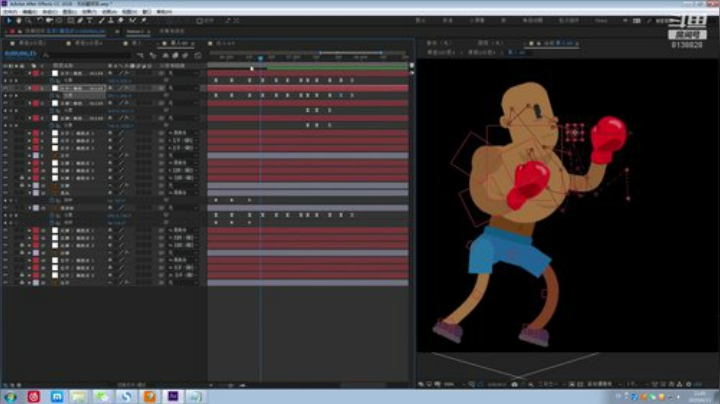Open the timeline Graph Editor icon

click(x=198, y=56)
